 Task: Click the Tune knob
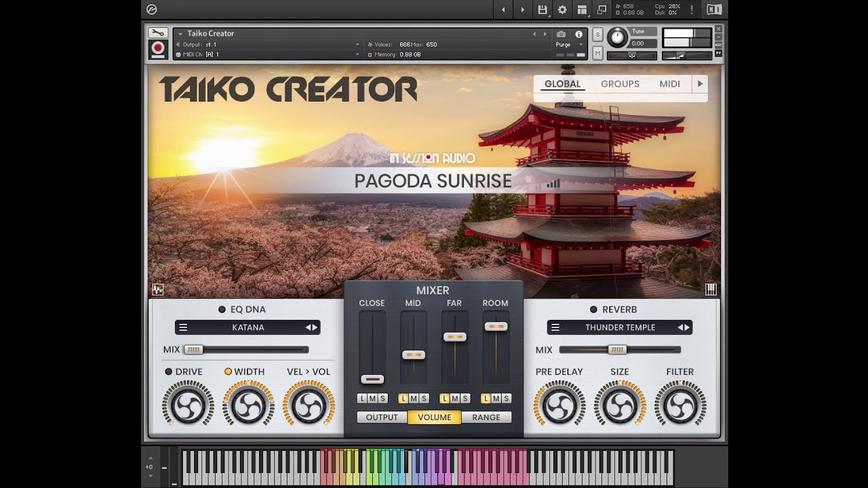point(617,37)
